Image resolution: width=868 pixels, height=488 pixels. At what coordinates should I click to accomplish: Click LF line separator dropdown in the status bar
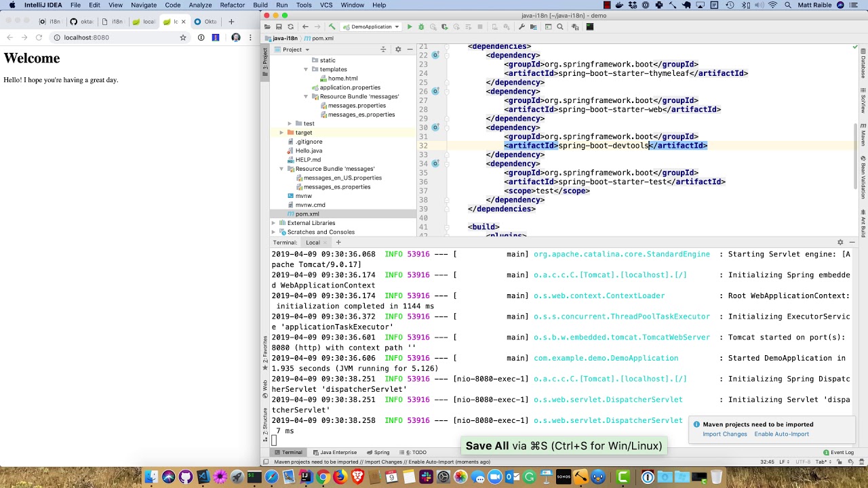(x=785, y=462)
